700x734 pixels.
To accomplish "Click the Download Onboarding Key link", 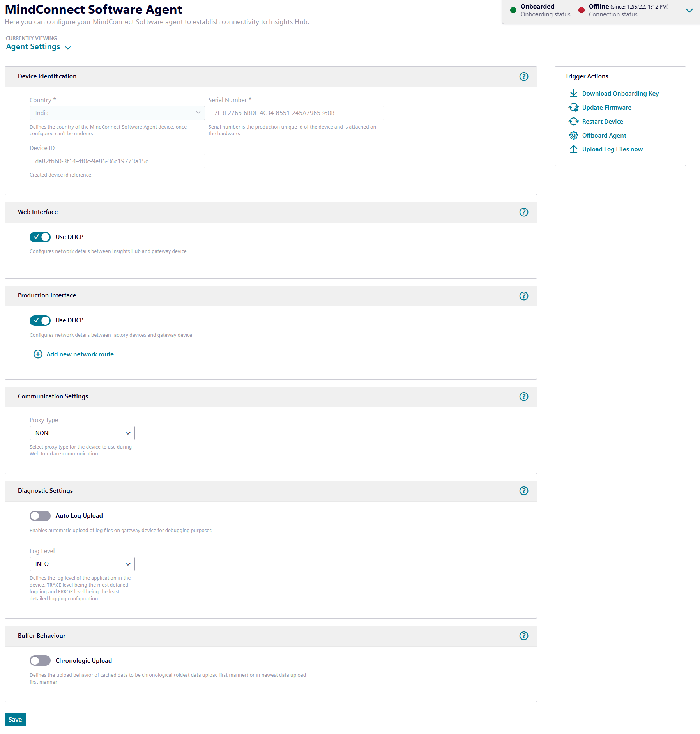I will (x=620, y=94).
